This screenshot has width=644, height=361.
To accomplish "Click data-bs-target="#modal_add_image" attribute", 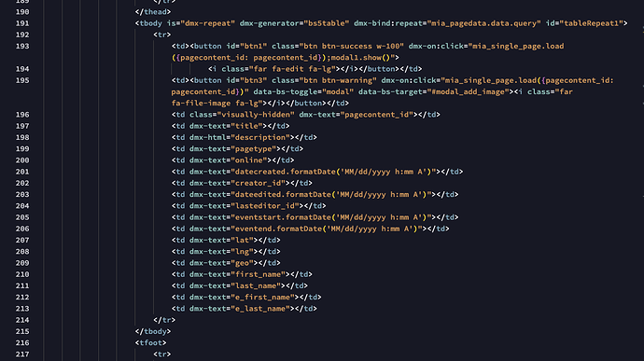I will [x=433, y=92].
